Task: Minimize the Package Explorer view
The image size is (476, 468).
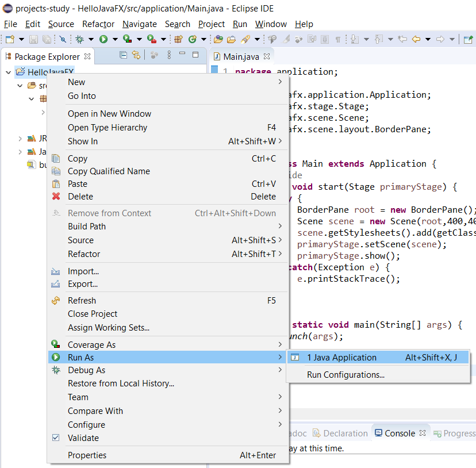Action: (182, 53)
